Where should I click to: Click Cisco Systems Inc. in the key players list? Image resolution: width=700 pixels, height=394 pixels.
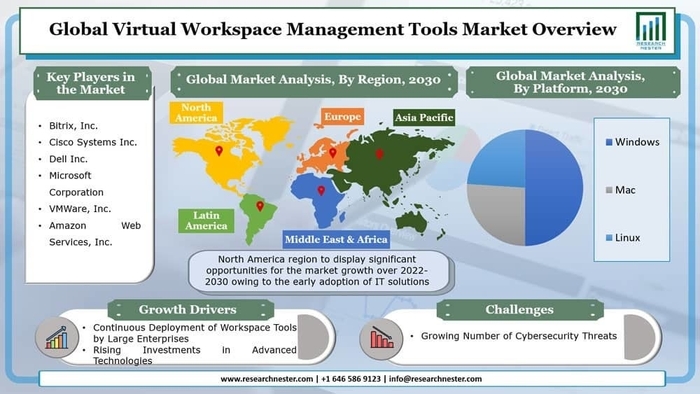[93, 142]
